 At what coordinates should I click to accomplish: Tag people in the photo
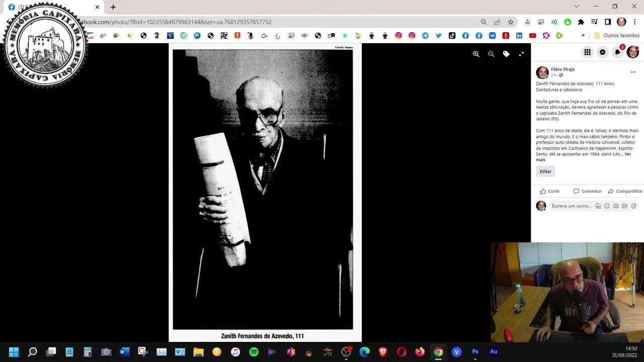pos(506,54)
